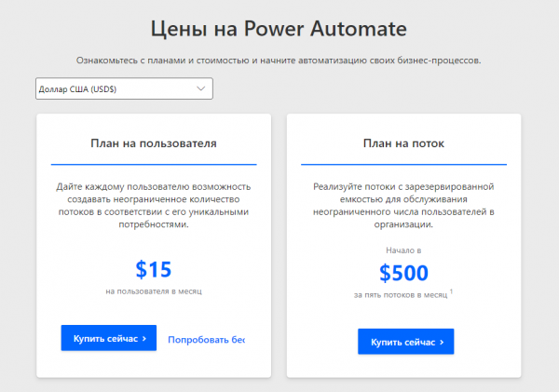This screenshot has height=392, width=559.
Task: Click the $500 price figure
Action: coord(403,273)
